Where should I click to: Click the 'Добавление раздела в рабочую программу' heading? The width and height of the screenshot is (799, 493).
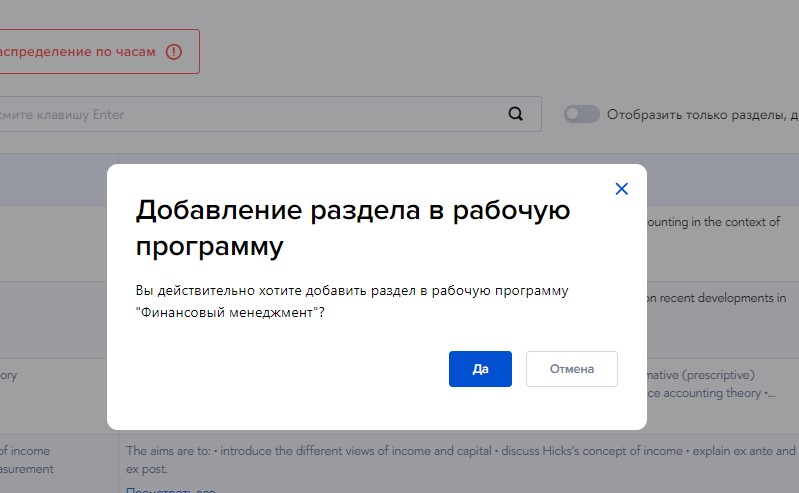pos(353,227)
